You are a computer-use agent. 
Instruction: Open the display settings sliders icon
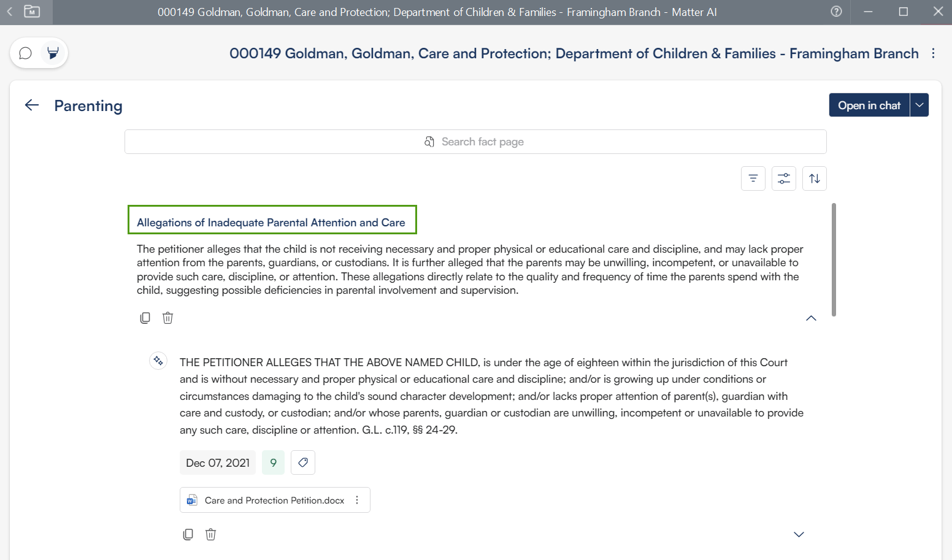click(x=783, y=178)
